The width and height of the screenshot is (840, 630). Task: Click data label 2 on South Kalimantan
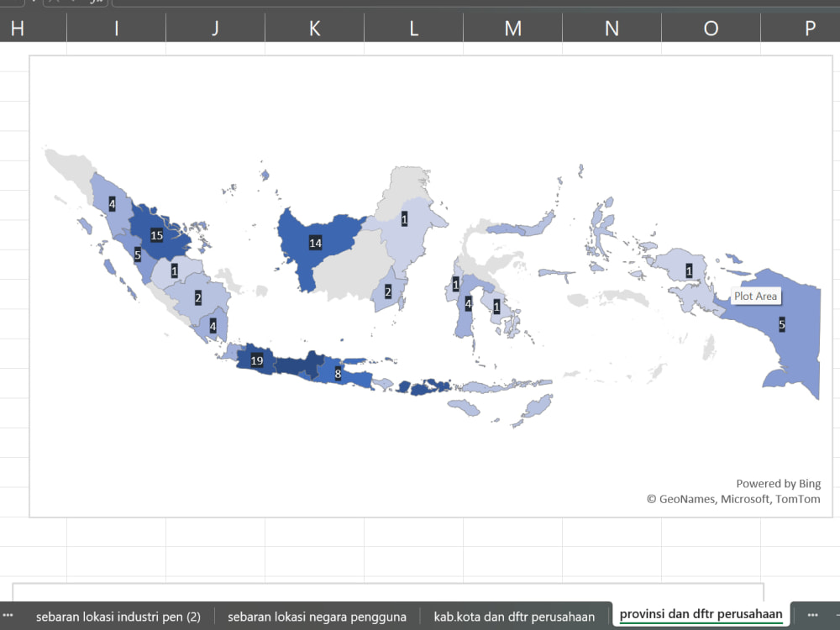388,292
